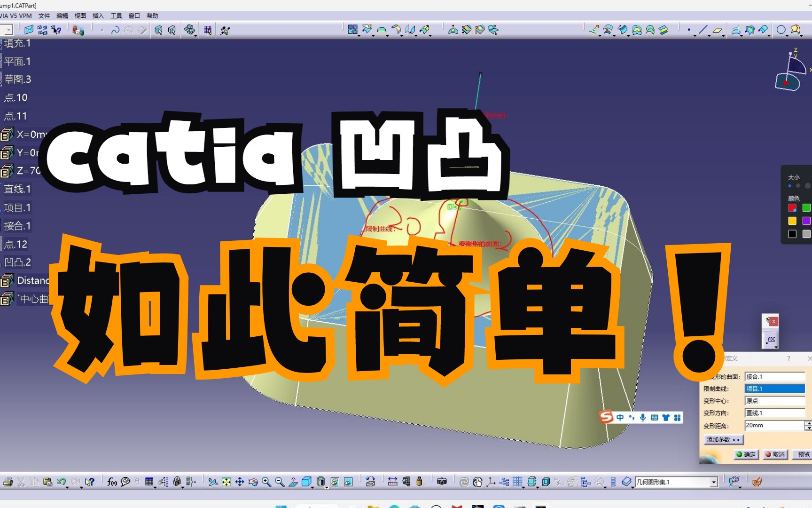
Task: Click the 变形中心 field showing 原点
Action: [x=775, y=401]
